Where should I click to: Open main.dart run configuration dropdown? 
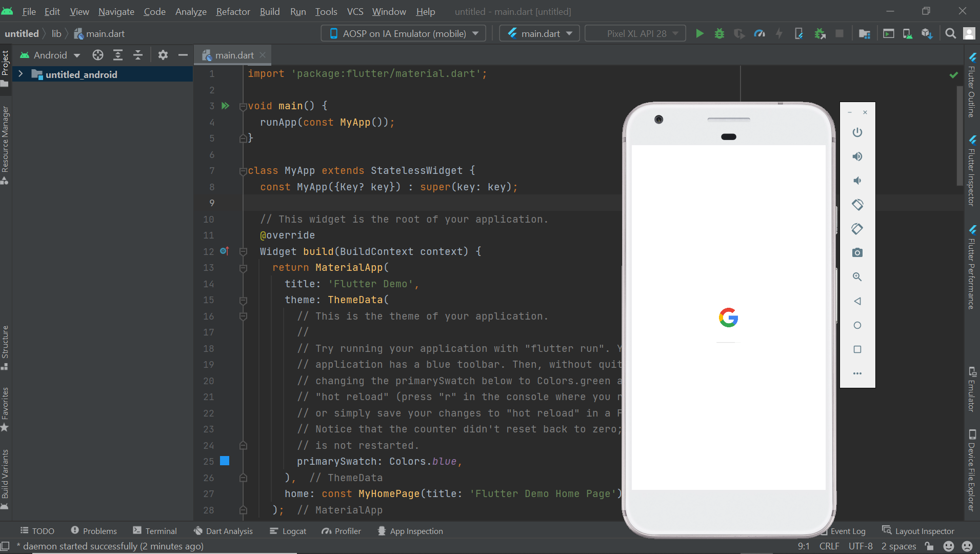tap(539, 34)
